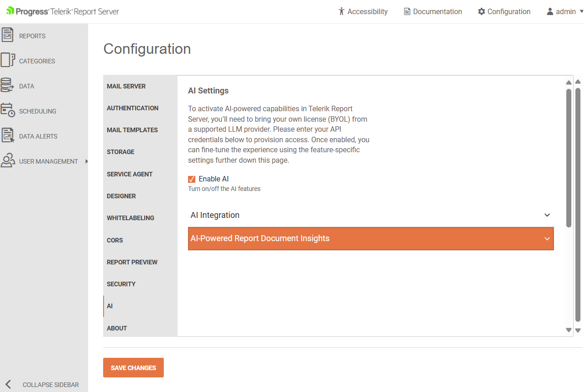Switch to the Mail Server settings tab
The image size is (585, 392).
click(126, 86)
